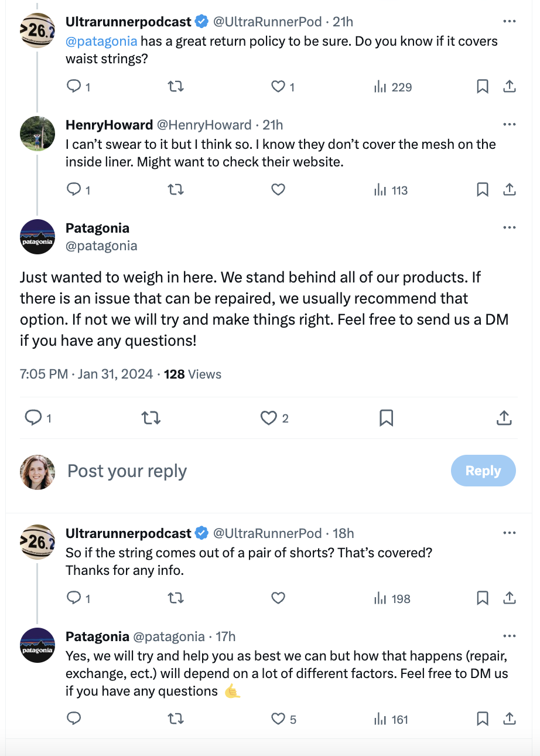Bookmark the bottom Patagonia reply
Viewport: 540px width, 756px height.
483,718
